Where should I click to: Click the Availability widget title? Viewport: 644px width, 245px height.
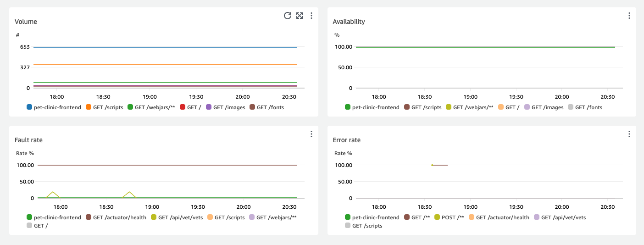point(349,22)
